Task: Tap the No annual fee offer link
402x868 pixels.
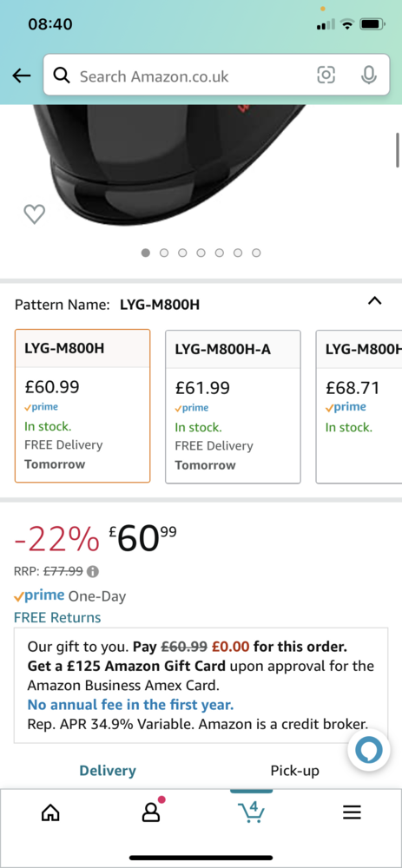Action: pos(131,705)
